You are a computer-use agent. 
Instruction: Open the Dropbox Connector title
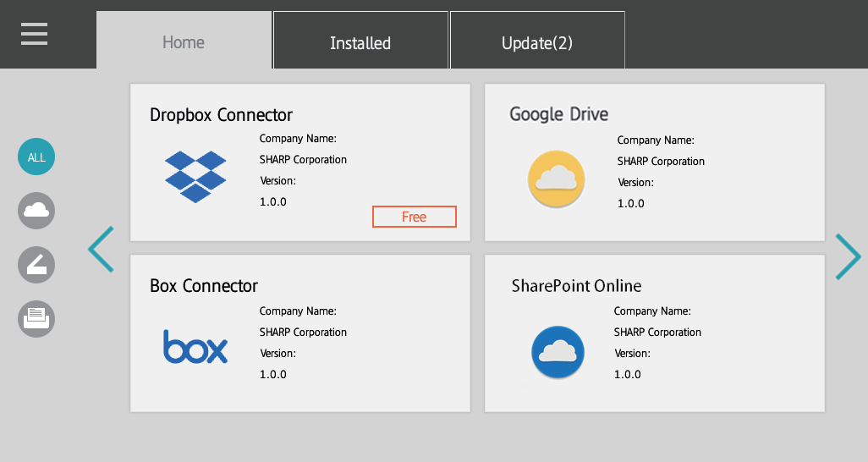click(221, 115)
